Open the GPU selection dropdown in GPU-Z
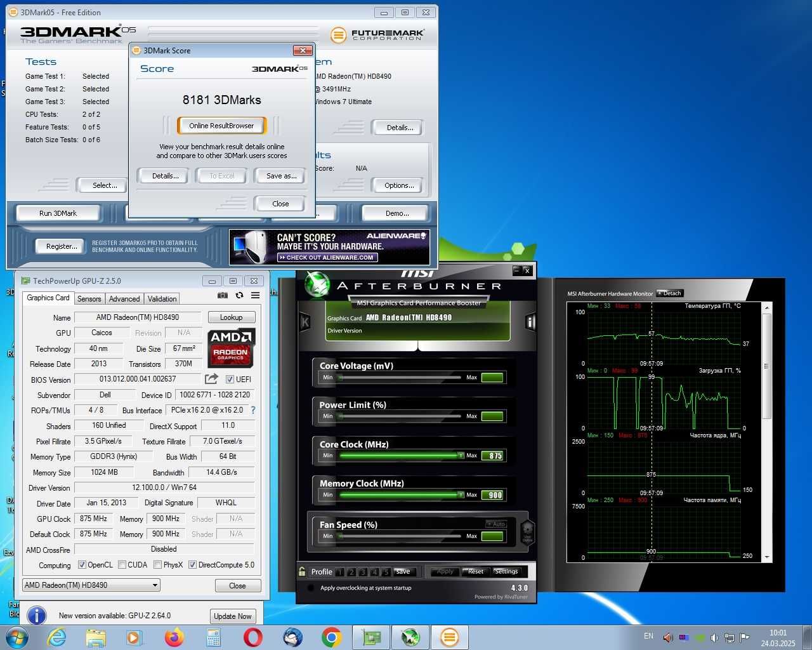The height and width of the screenshot is (650, 812). coord(91,585)
